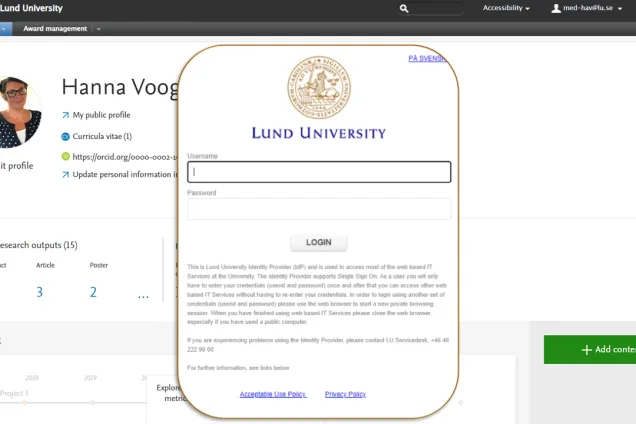Open the My public profile link
Screen dimensions: 636x424
point(101,115)
